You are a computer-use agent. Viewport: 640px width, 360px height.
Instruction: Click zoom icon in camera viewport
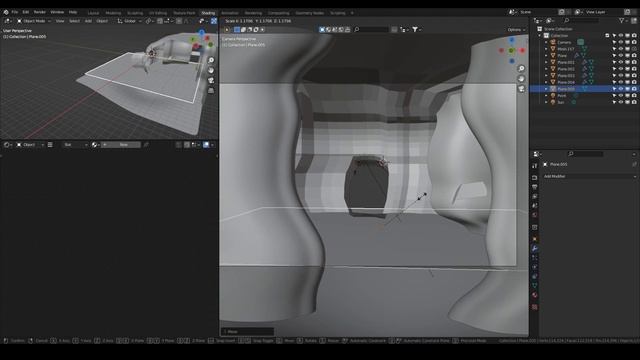pos(521,69)
